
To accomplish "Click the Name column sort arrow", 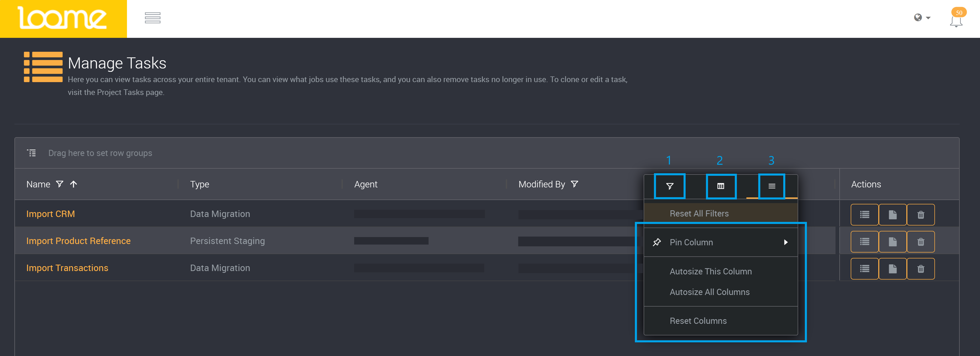I will click(74, 184).
